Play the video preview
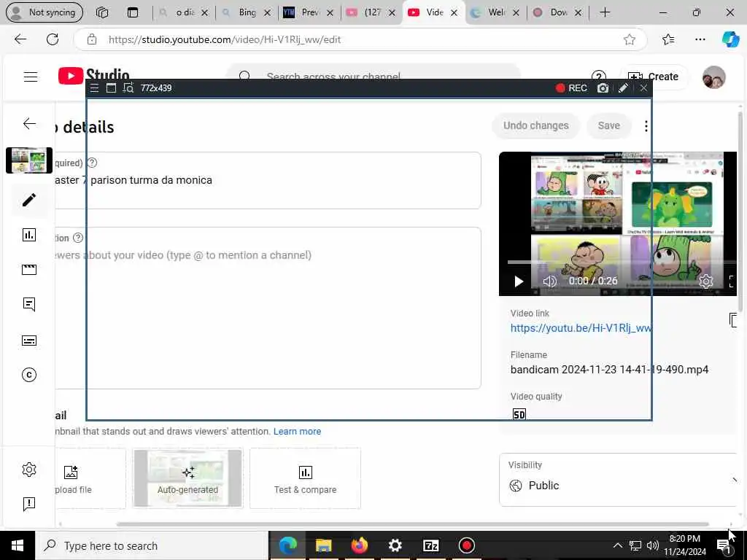The width and height of the screenshot is (747, 560). 519,281
